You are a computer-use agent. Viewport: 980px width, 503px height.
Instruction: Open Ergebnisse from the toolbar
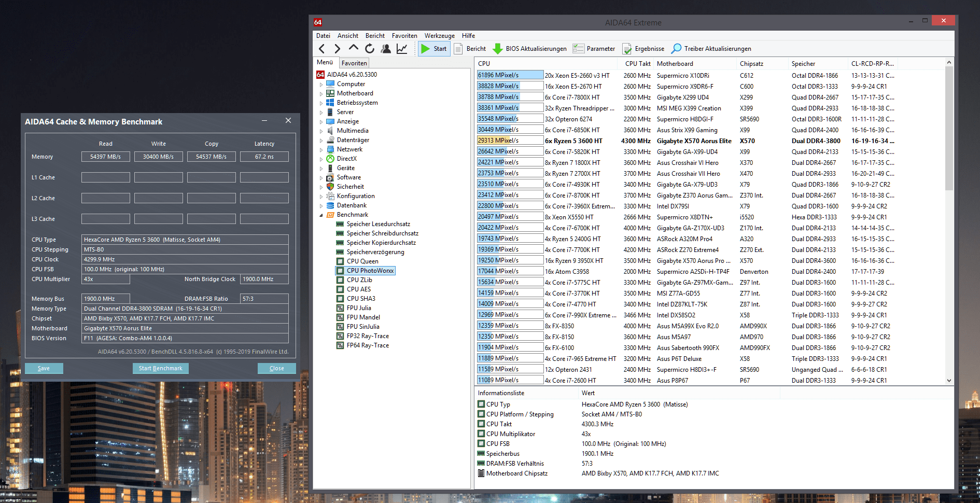tap(643, 49)
